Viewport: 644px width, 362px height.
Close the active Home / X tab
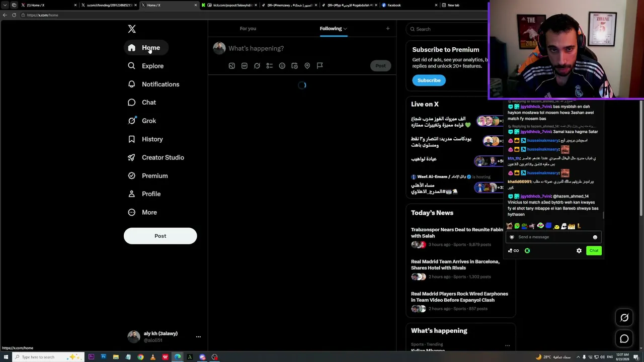click(x=195, y=5)
